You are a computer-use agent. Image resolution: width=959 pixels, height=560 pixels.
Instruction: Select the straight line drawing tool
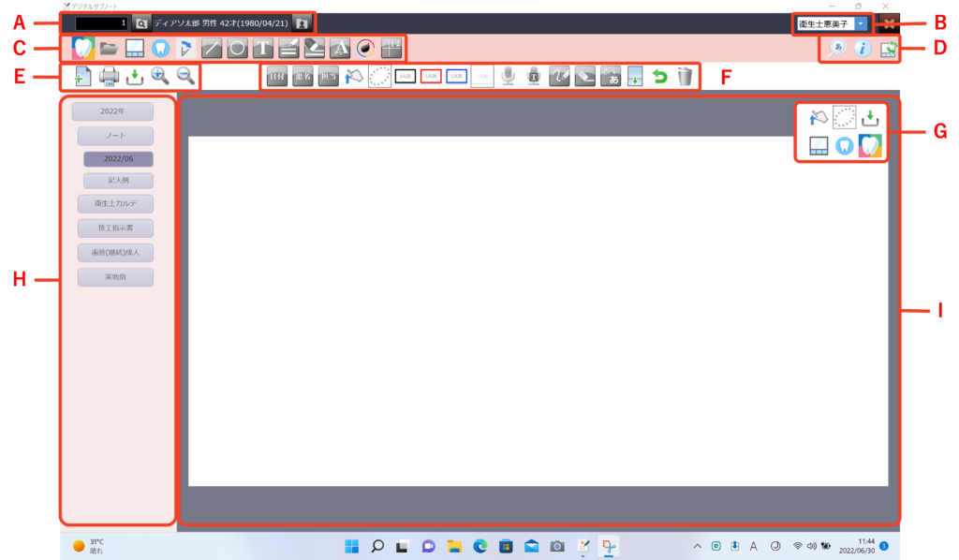point(212,49)
